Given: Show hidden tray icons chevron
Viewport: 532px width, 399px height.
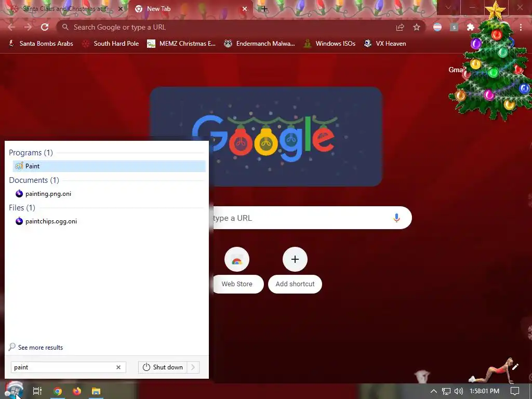Looking at the screenshot, I should [434, 391].
